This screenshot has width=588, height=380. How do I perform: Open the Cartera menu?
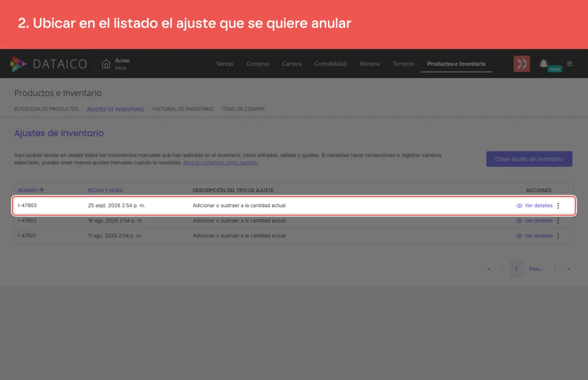coord(292,64)
